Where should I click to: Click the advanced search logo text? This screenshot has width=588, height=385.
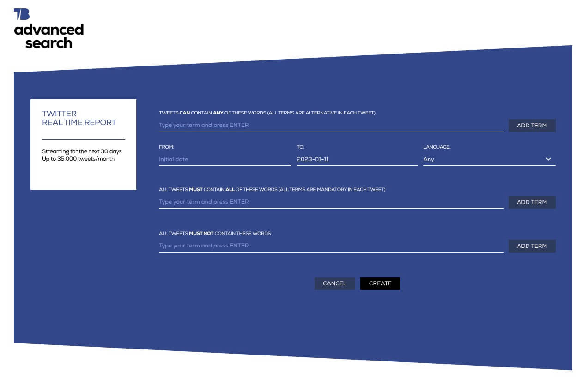tap(49, 36)
